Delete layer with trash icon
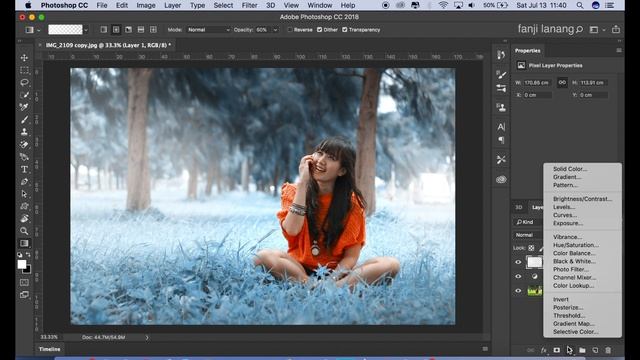 pyautogui.click(x=608, y=350)
